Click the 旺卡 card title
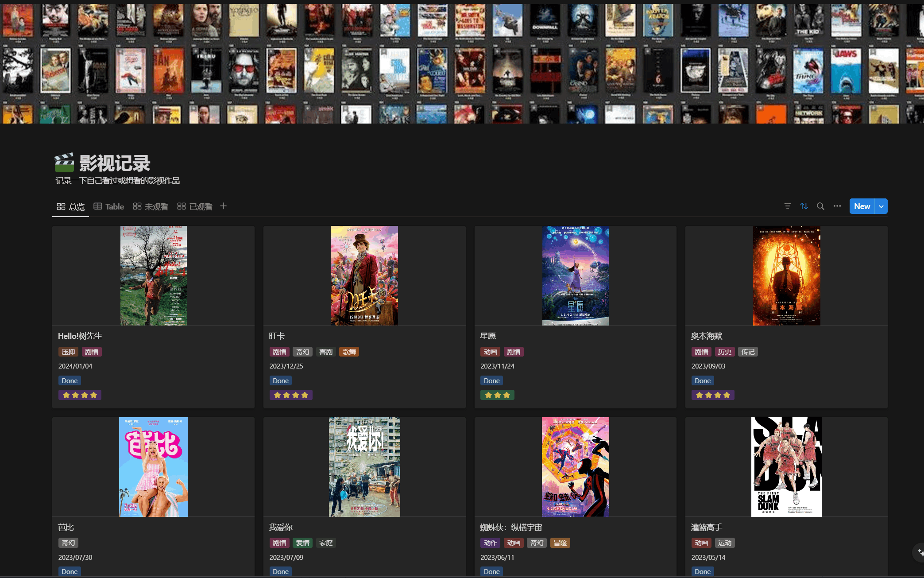 coord(277,336)
